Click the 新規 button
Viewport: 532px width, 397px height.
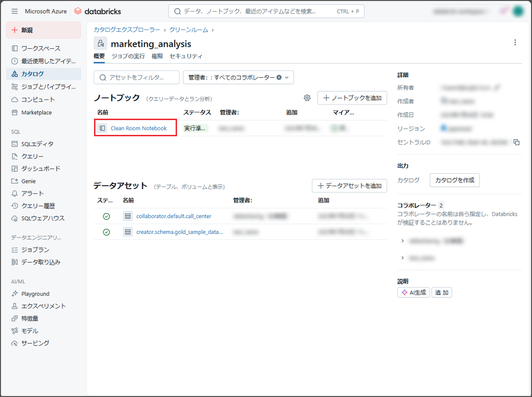click(x=43, y=30)
